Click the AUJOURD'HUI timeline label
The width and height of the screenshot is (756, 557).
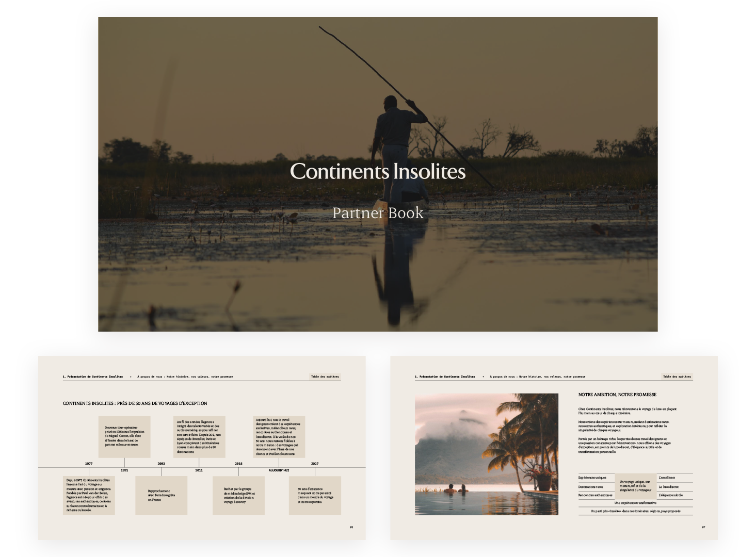(x=279, y=470)
